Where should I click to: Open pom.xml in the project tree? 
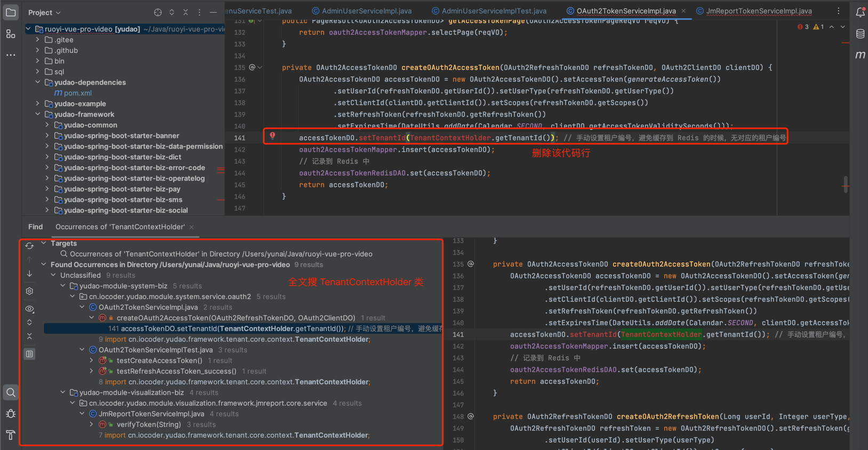click(x=78, y=93)
